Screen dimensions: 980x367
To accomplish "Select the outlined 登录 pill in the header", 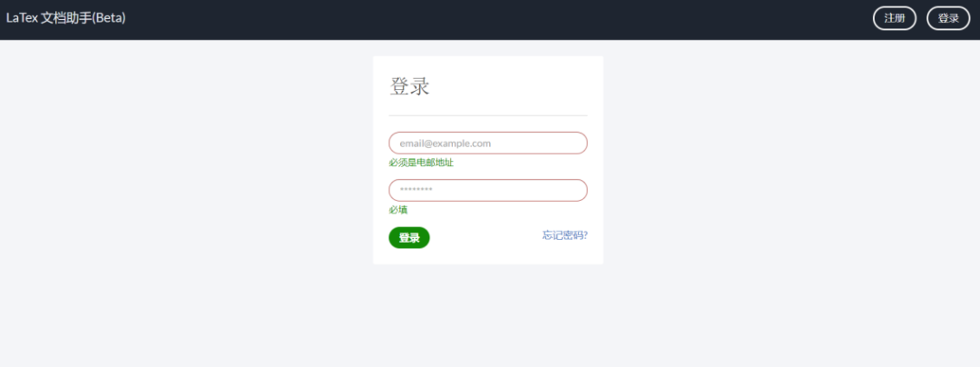I will (948, 18).
